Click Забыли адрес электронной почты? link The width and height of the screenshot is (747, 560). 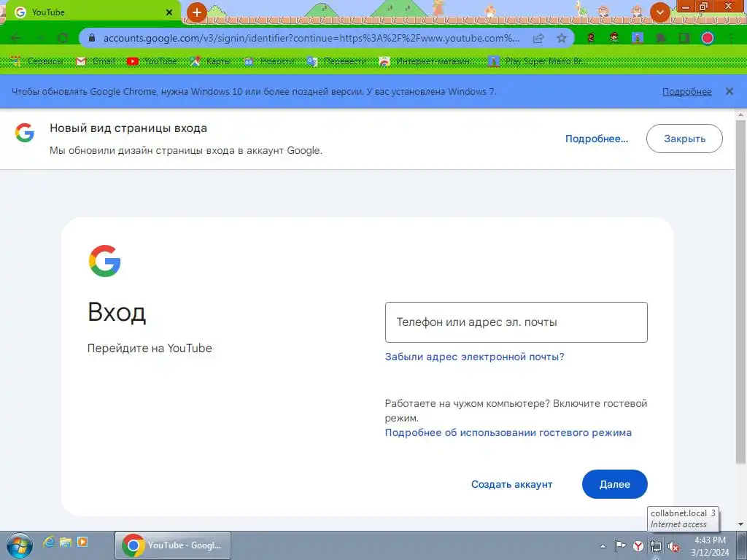474,357
